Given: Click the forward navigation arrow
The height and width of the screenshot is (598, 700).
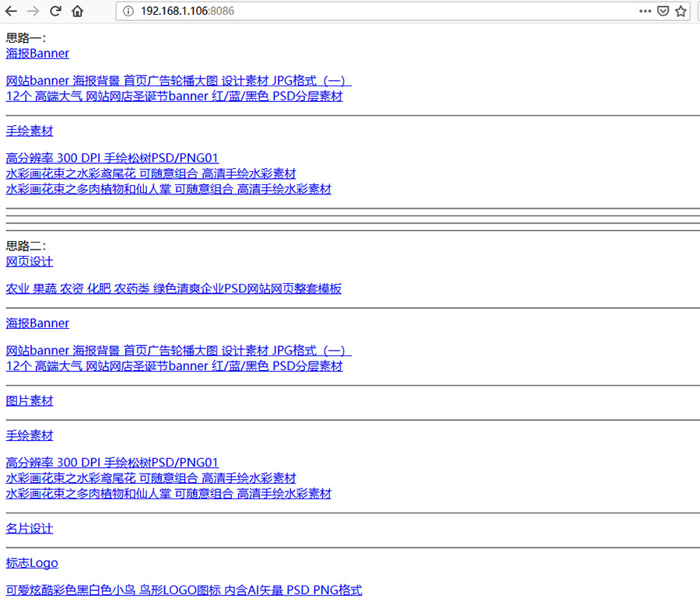Looking at the screenshot, I should pos(33,11).
